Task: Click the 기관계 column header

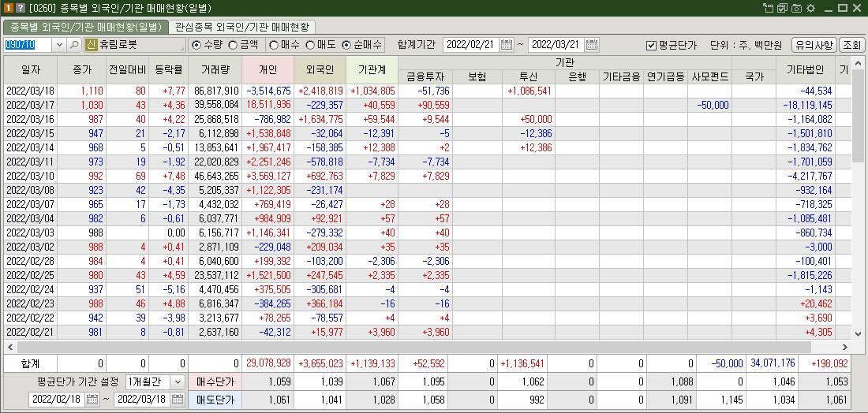Action: point(372,69)
